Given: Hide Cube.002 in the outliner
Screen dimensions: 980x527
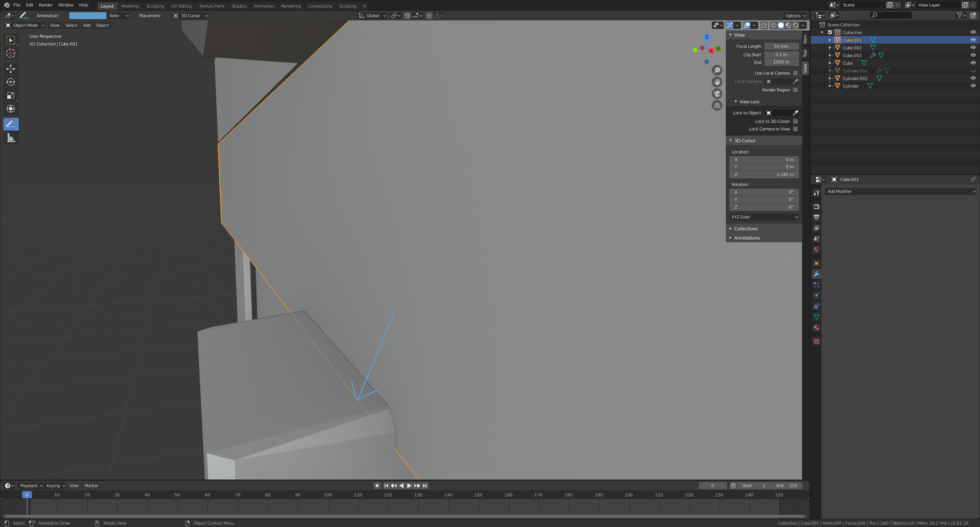Looking at the screenshot, I should tap(973, 48).
